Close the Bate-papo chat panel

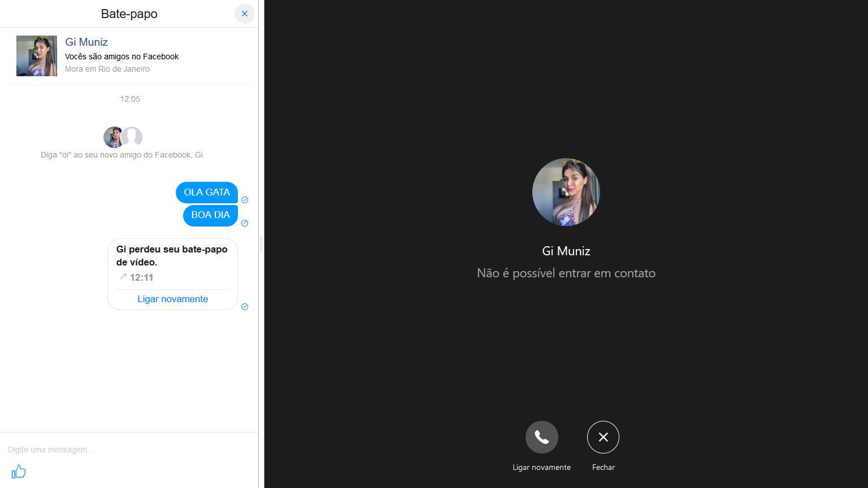click(244, 14)
